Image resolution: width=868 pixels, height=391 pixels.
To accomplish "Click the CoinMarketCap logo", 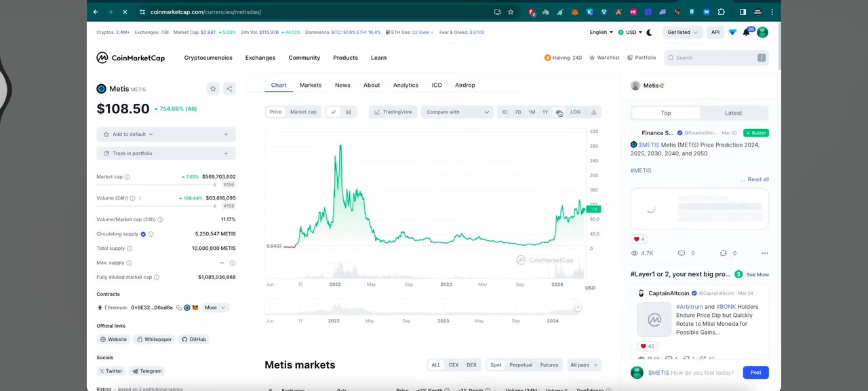I will click(130, 58).
